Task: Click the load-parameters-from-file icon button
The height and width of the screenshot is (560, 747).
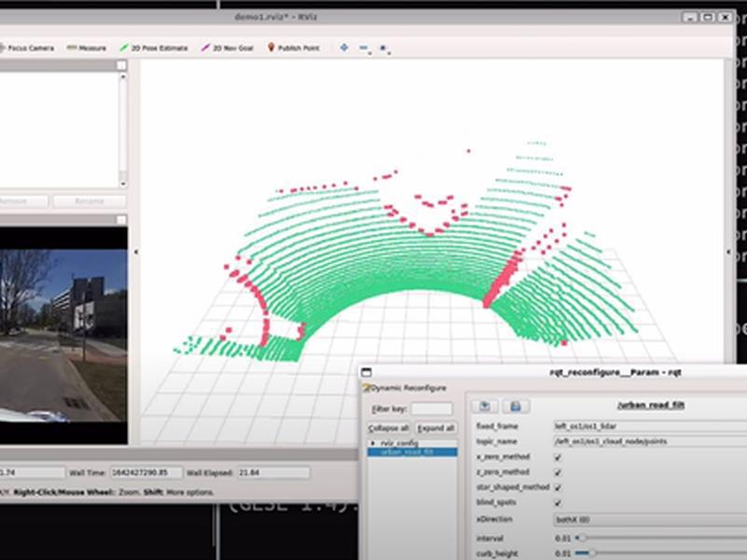Action: (485, 405)
